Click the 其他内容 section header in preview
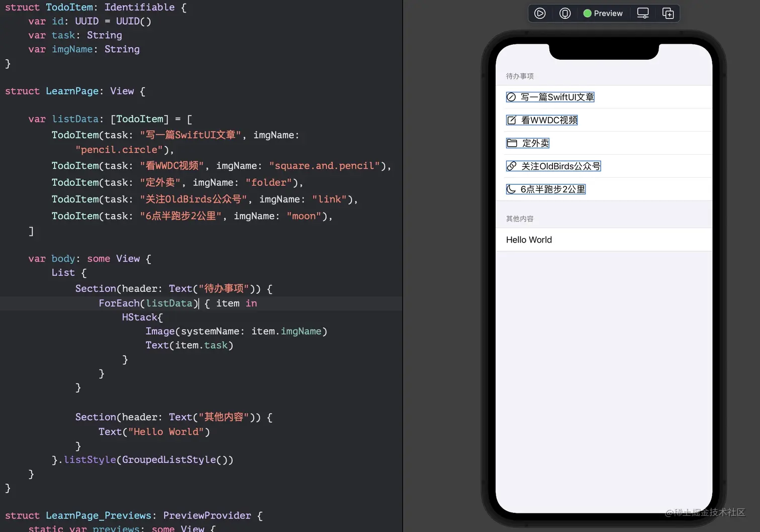This screenshot has height=532, width=760. point(520,219)
